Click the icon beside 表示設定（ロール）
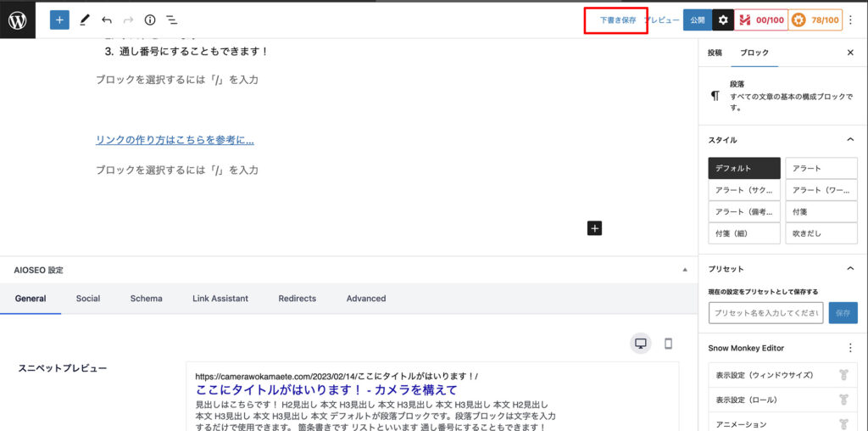The image size is (868, 431). (843, 400)
